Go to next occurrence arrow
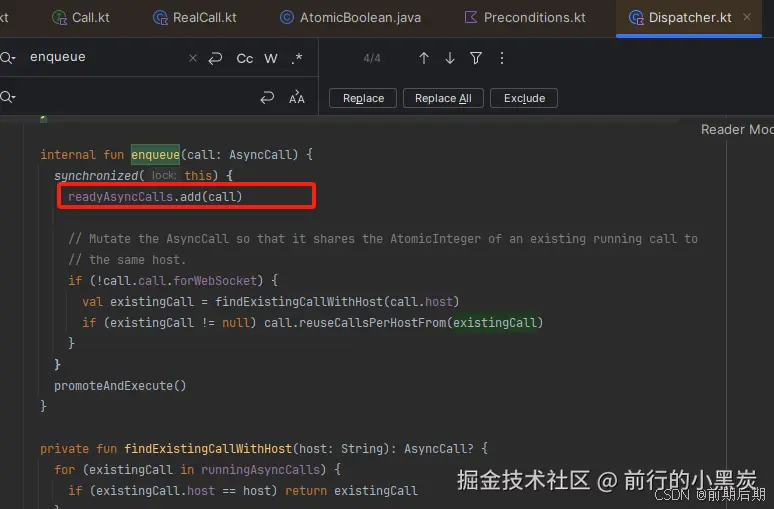Viewport: 774px width, 509px height. coord(450,58)
